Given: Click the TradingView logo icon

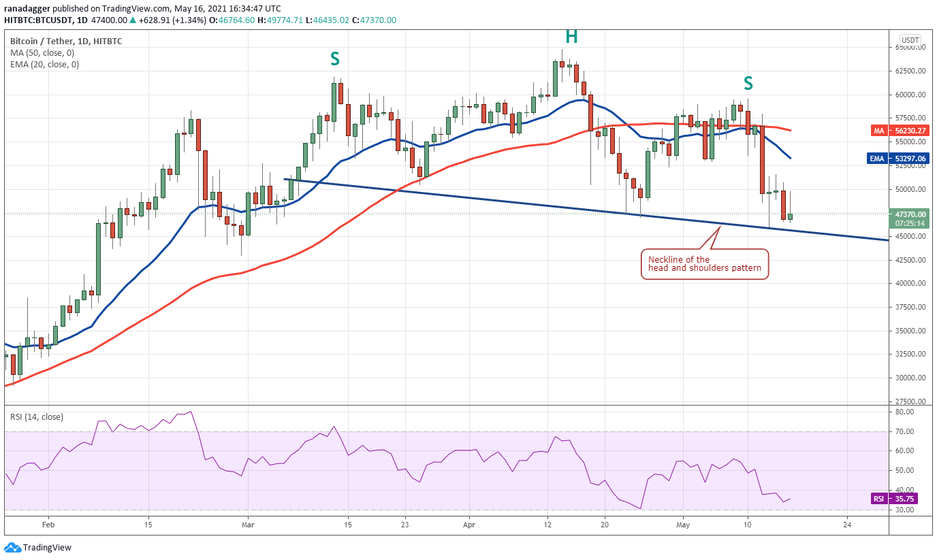Looking at the screenshot, I should (x=12, y=547).
